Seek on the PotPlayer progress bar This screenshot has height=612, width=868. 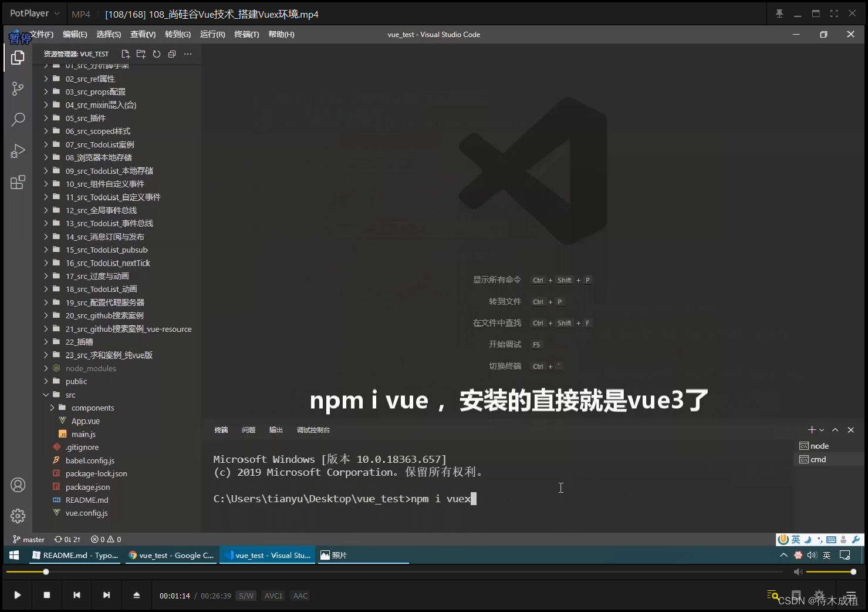click(x=394, y=571)
